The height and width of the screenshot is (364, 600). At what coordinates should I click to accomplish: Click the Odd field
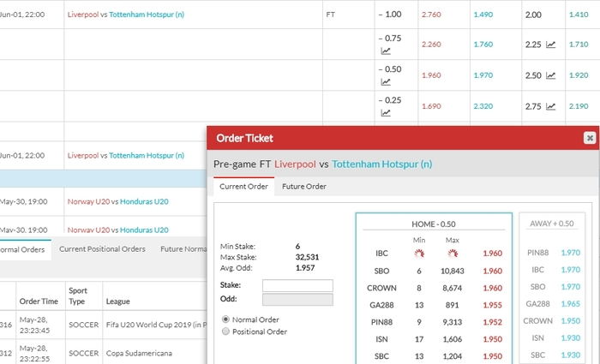(297, 299)
